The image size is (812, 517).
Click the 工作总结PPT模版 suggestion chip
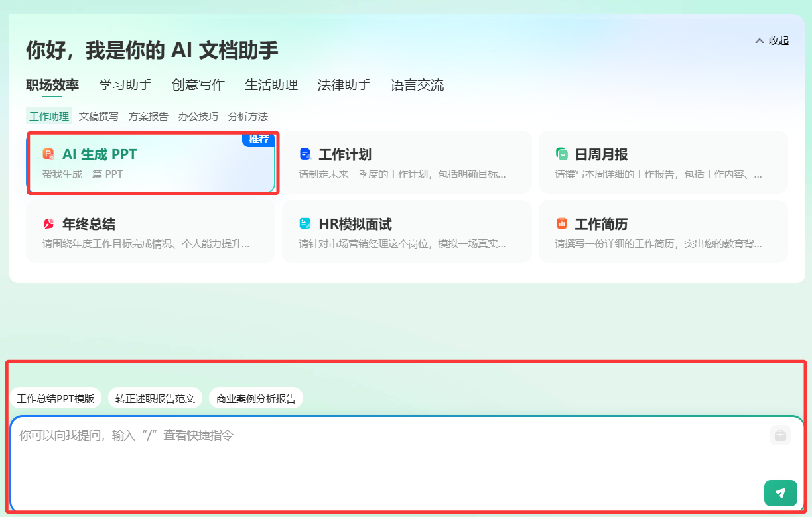(x=56, y=399)
